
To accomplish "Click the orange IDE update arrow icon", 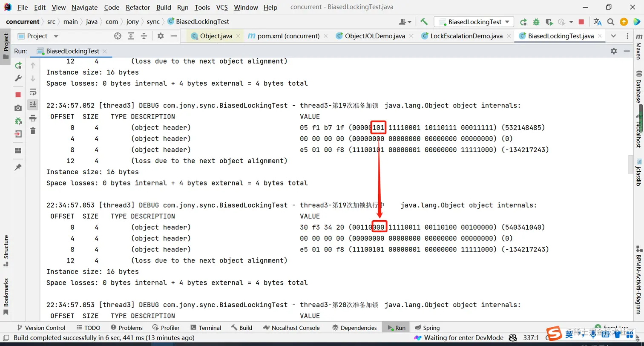I will click(x=624, y=22).
